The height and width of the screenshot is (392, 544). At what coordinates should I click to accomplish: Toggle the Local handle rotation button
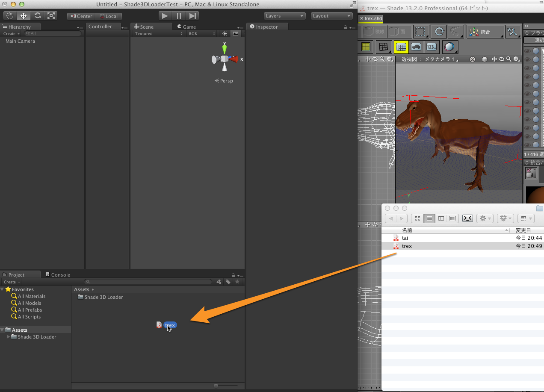[x=108, y=16]
